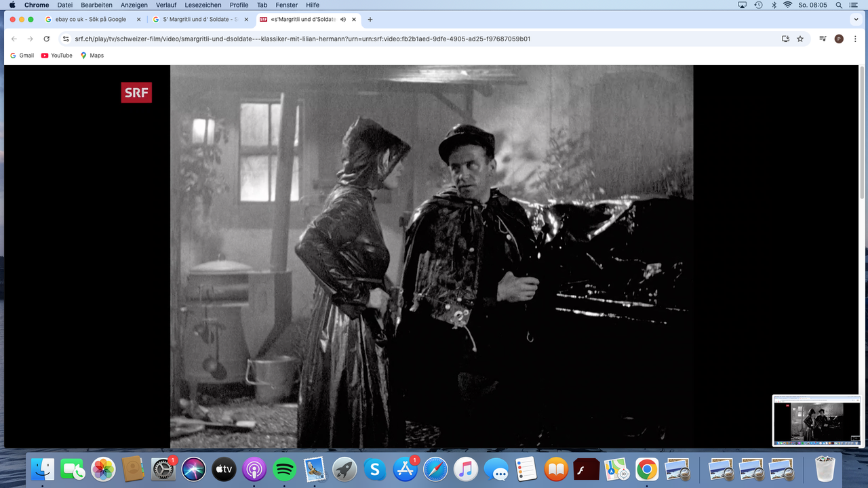Close the active SRF video tab
The image size is (868, 488).
pyautogui.click(x=354, y=20)
